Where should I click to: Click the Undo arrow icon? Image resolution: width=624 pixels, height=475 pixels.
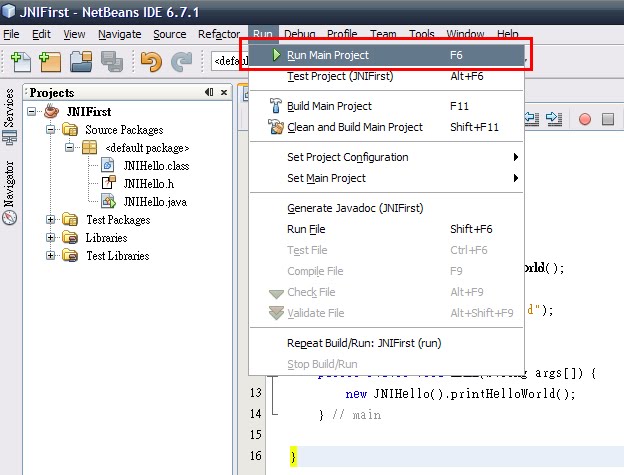(151, 62)
